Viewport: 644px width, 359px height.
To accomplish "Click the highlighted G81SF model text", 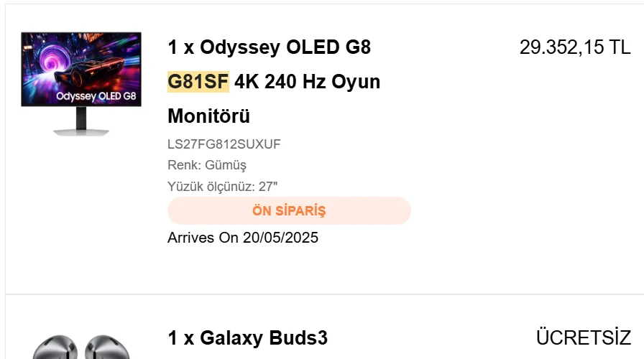I will pyautogui.click(x=198, y=82).
